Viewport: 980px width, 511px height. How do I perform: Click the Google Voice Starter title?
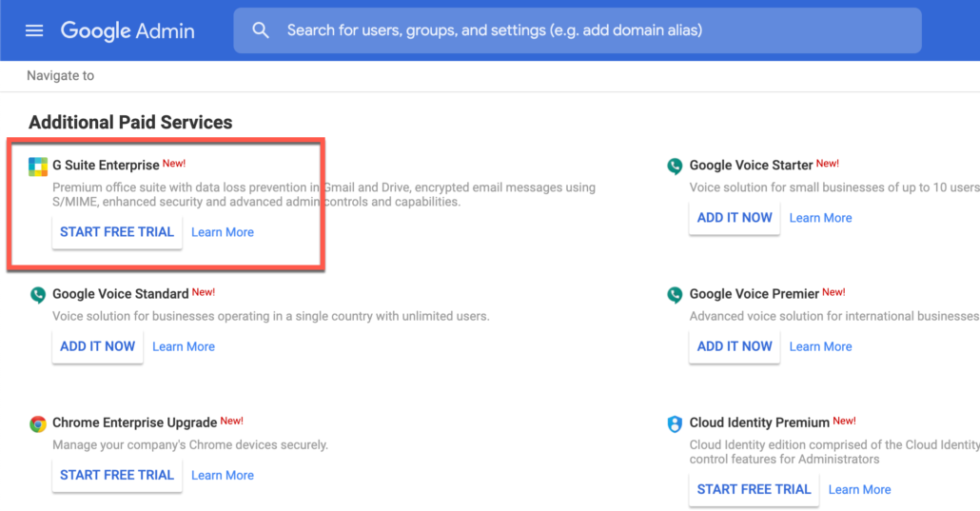point(751,166)
